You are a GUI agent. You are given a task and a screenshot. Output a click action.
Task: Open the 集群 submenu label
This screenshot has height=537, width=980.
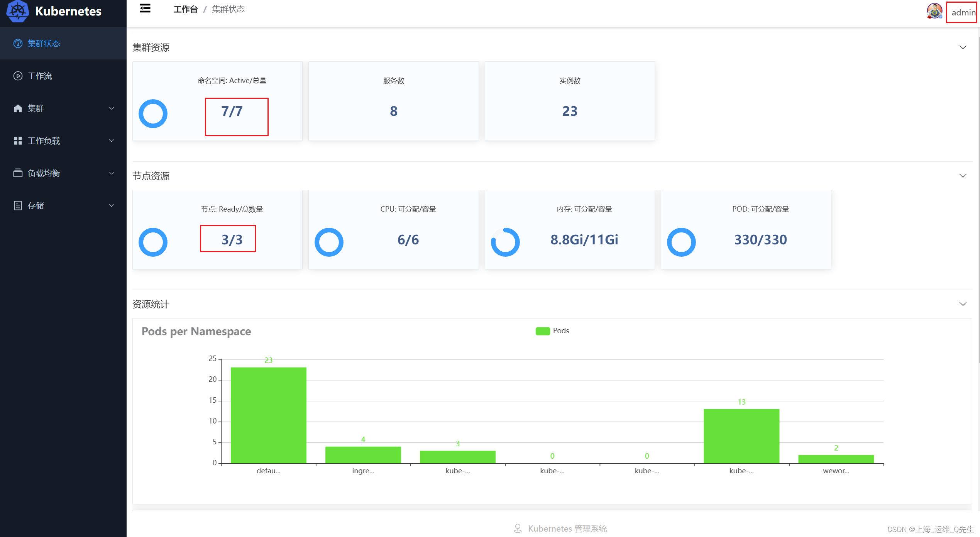(36, 108)
